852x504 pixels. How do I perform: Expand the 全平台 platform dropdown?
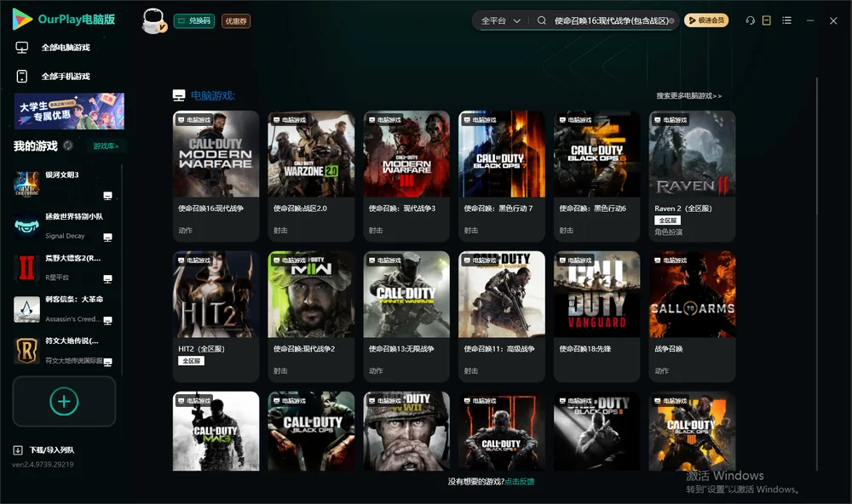(x=501, y=20)
